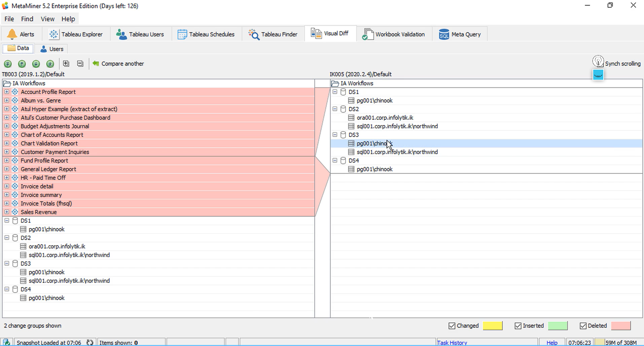Open the Tableau Schedules tab
Screen dimensions: 644x346
click(206, 34)
